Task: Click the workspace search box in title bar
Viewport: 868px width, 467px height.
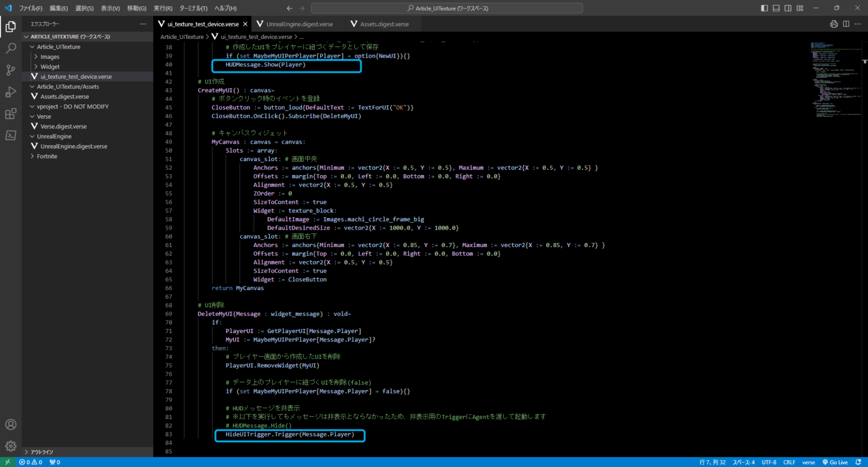Action: [x=446, y=8]
